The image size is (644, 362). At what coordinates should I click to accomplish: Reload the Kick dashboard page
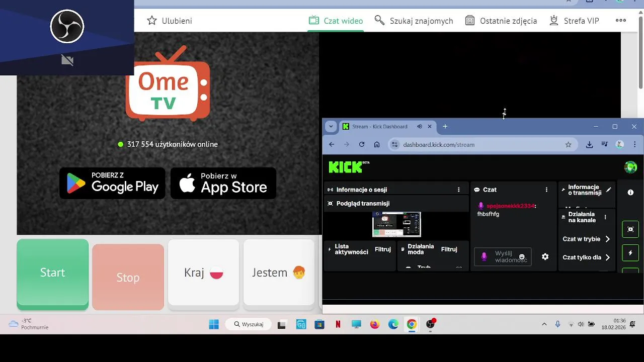361,144
